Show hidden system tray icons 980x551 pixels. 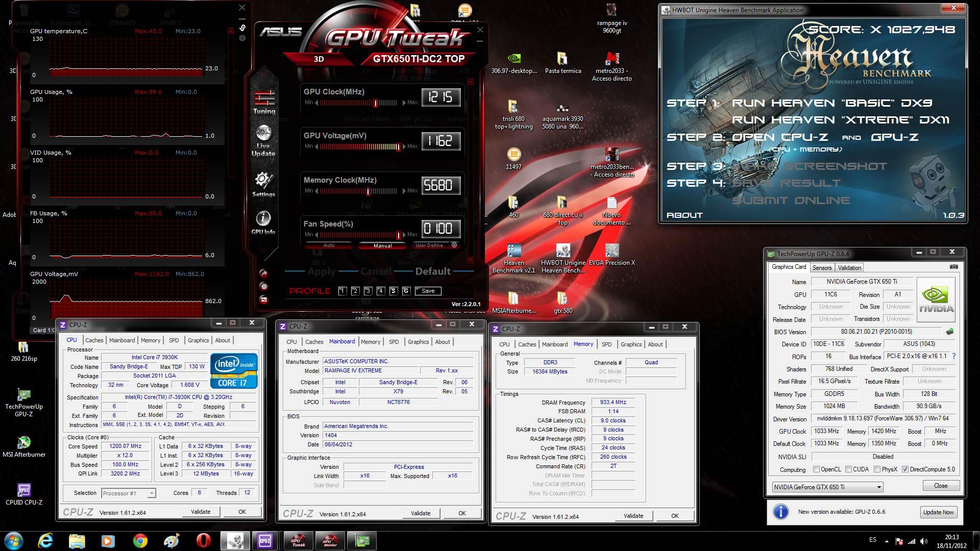coord(886,541)
